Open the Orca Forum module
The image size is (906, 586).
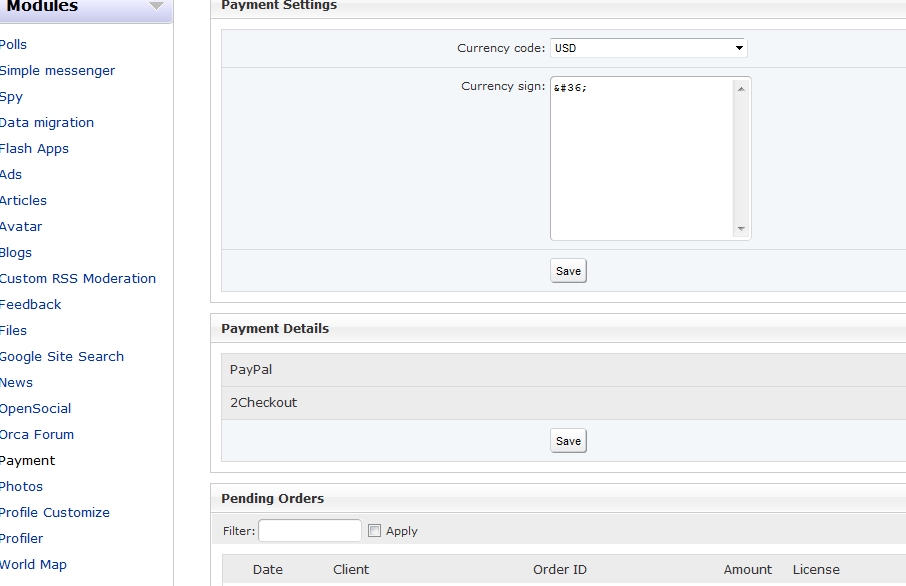pyautogui.click(x=37, y=435)
